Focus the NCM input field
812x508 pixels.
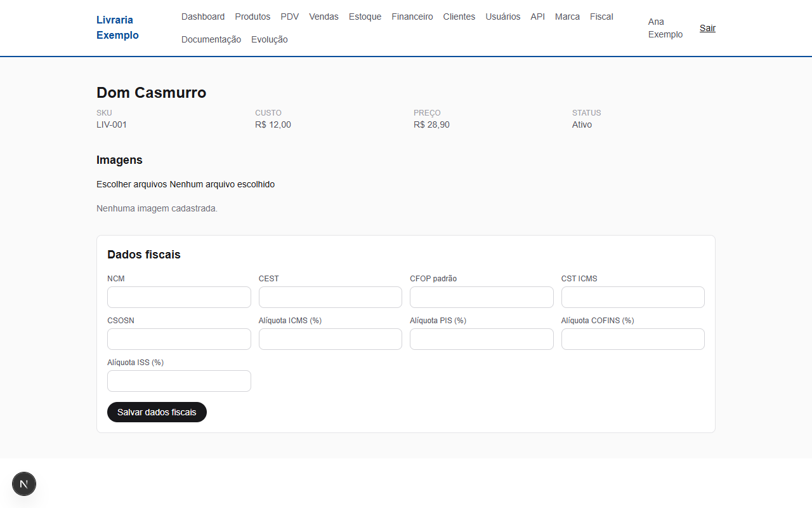tap(179, 297)
